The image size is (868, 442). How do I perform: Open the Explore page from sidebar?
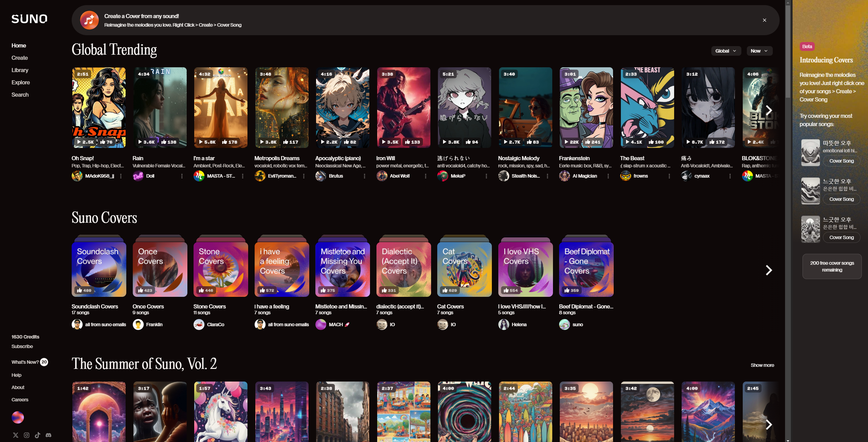[21, 82]
